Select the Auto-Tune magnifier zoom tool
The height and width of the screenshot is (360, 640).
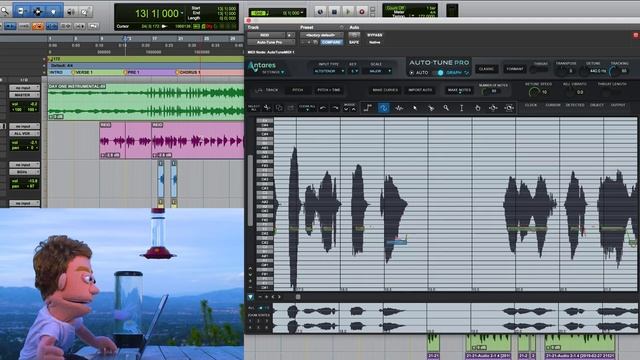[446, 108]
